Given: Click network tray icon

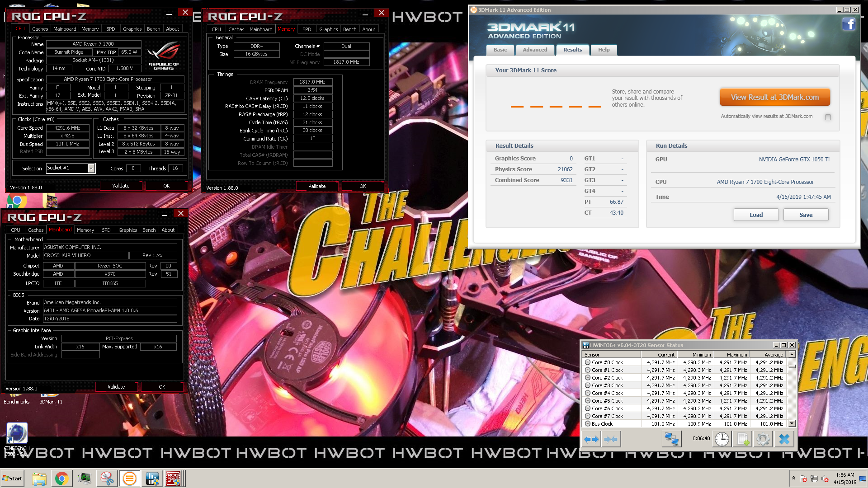Looking at the screenshot, I should [814, 479].
